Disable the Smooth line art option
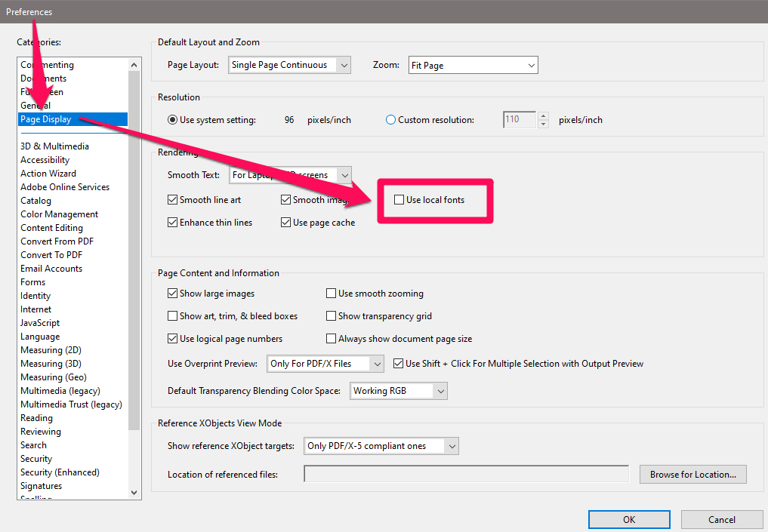The width and height of the screenshot is (768, 532). [171, 200]
